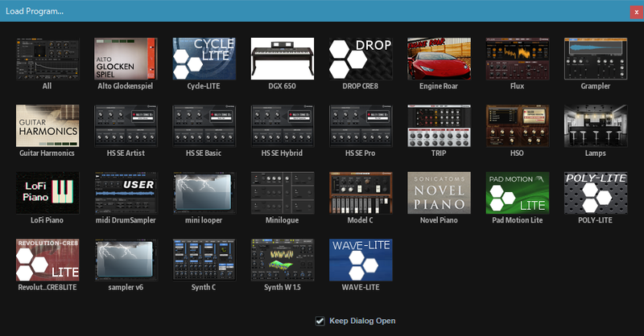Open the Cycle-LITE program icon
The width and height of the screenshot is (644, 336).
(x=204, y=59)
